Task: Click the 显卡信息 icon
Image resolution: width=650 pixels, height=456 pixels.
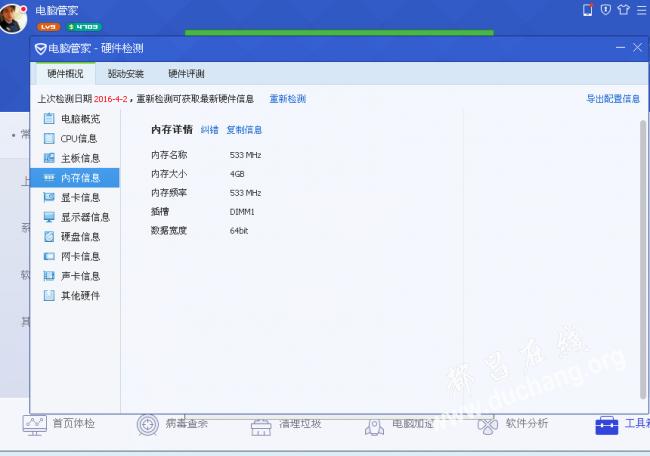Action: [x=49, y=197]
